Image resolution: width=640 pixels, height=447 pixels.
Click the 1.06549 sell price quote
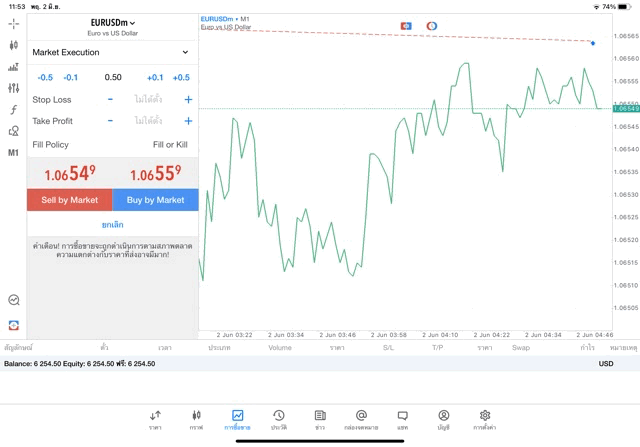[70, 173]
